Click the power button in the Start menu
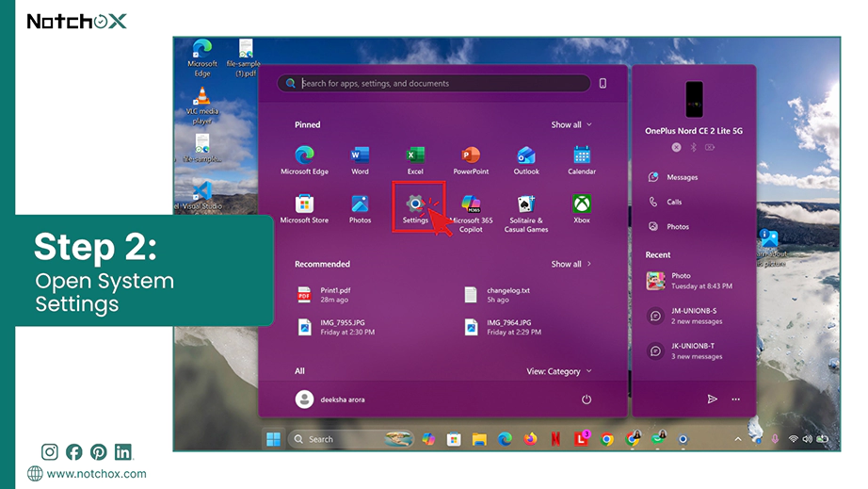Image resolution: width=868 pixels, height=489 pixels. (x=587, y=399)
